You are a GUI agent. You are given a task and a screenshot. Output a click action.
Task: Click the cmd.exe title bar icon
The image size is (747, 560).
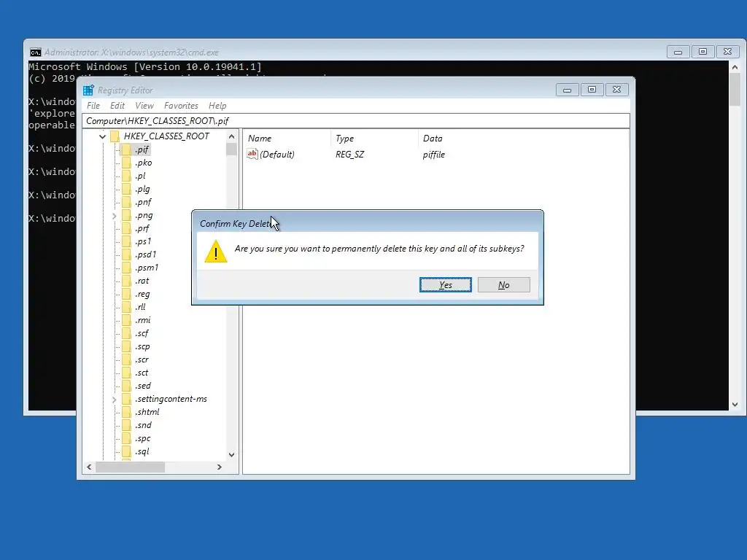pyautogui.click(x=35, y=52)
